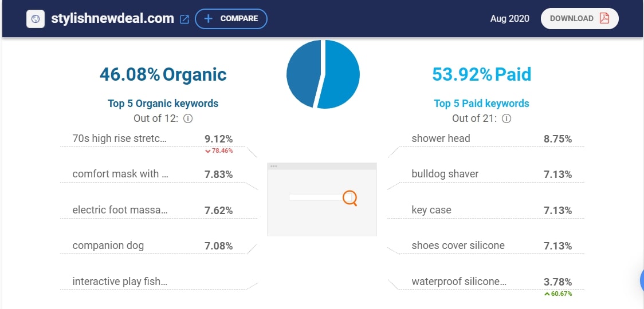
Task: Click the search box in the browser illustration
Action: point(315,197)
